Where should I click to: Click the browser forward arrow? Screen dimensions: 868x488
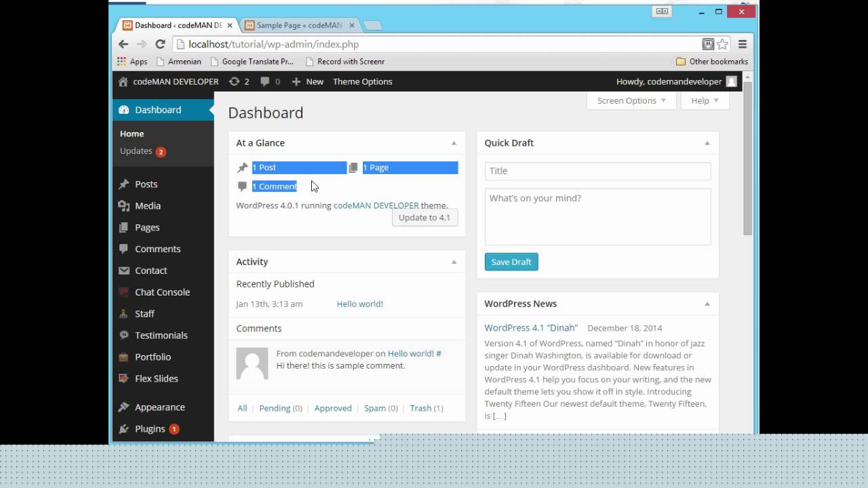tap(141, 44)
